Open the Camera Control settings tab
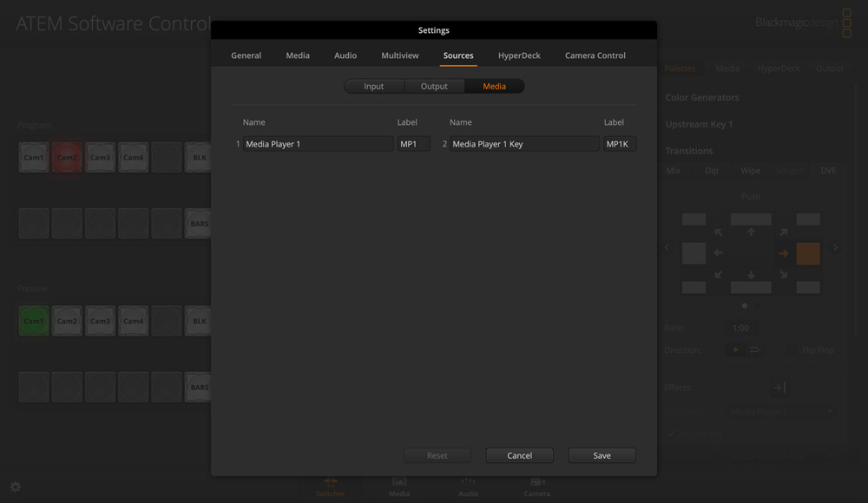The height and width of the screenshot is (503, 868). (x=595, y=56)
